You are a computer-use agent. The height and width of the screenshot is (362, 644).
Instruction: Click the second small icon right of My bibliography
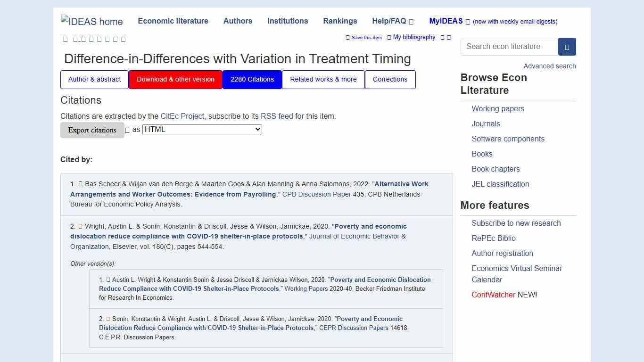click(x=449, y=37)
